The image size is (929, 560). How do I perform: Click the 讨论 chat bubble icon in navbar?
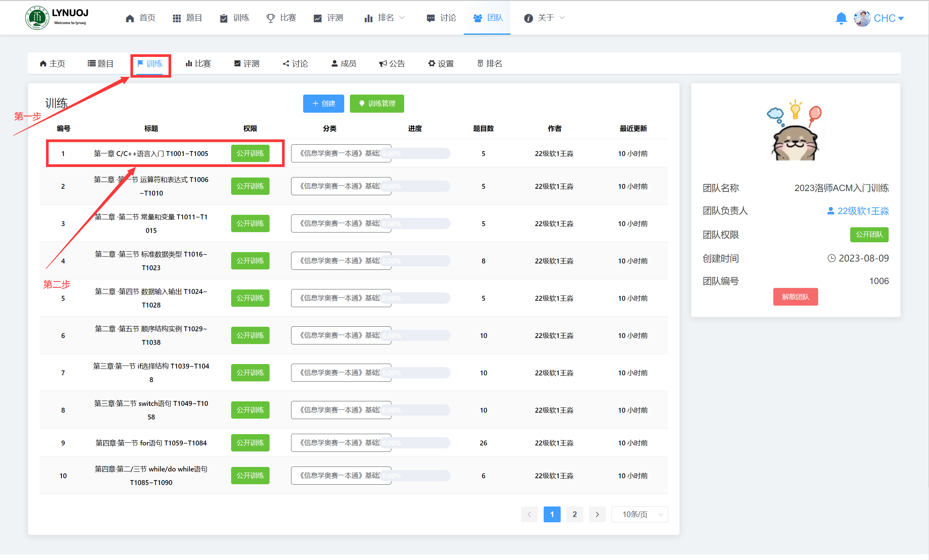[430, 18]
